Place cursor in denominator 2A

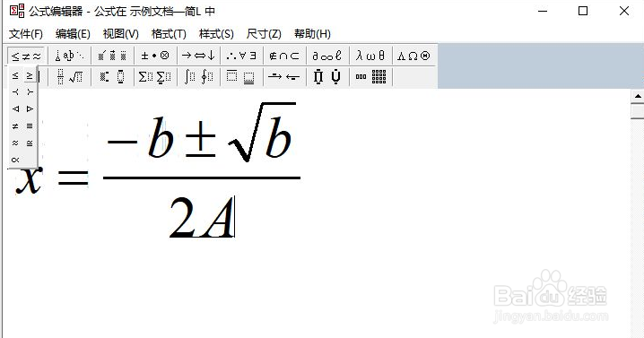(x=202, y=218)
